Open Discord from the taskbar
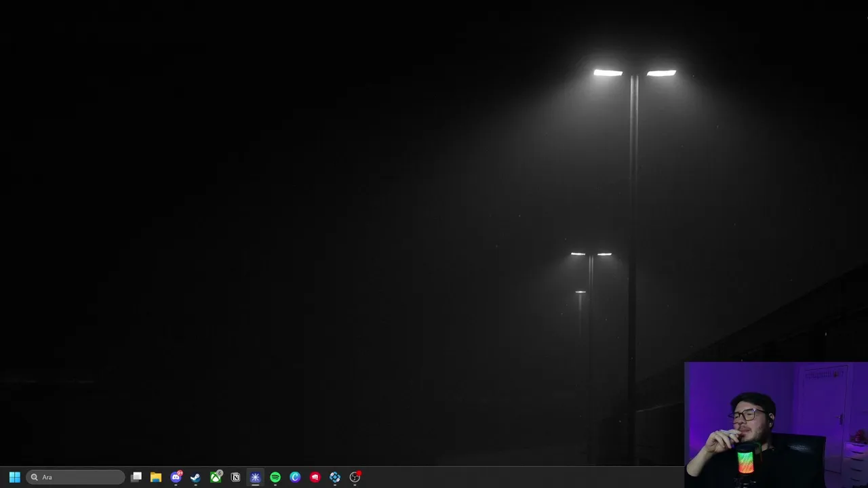Image resolution: width=868 pixels, height=488 pixels. [176, 477]
